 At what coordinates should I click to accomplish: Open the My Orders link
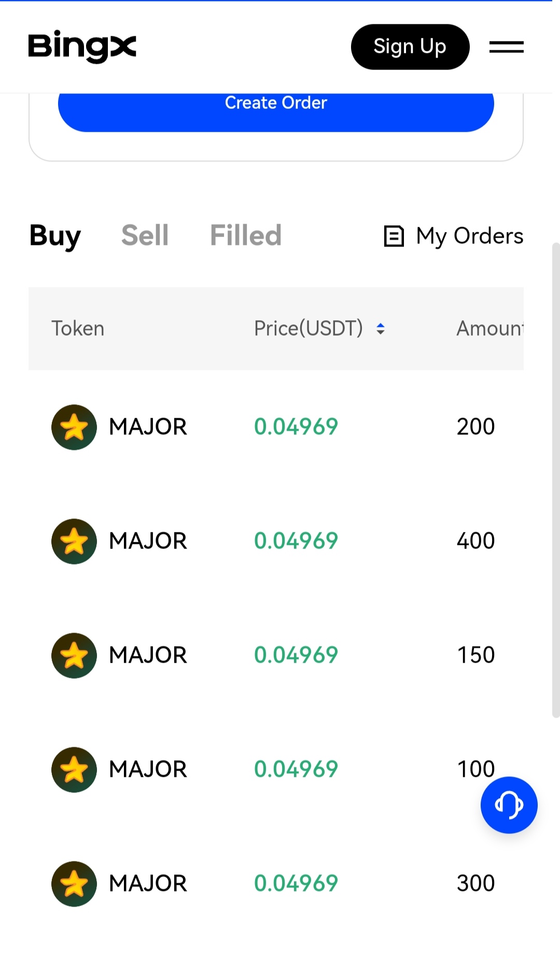(x=469, y=236)
